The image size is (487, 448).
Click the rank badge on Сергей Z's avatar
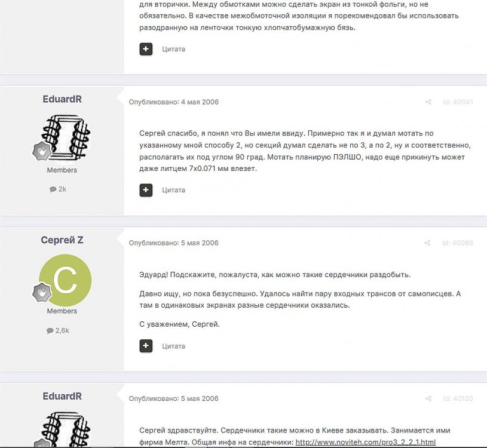pos(42,293)
